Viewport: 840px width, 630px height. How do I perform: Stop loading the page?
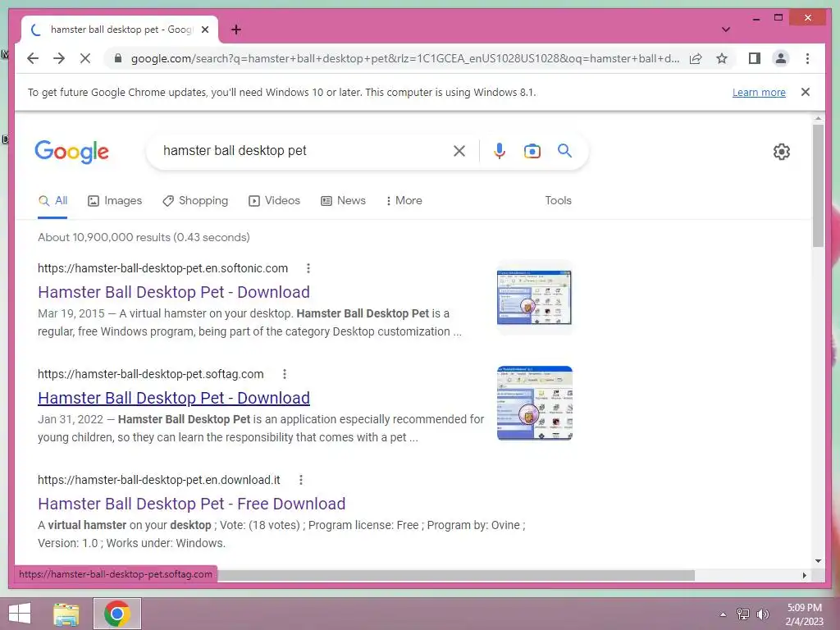[x=85, y=58]
